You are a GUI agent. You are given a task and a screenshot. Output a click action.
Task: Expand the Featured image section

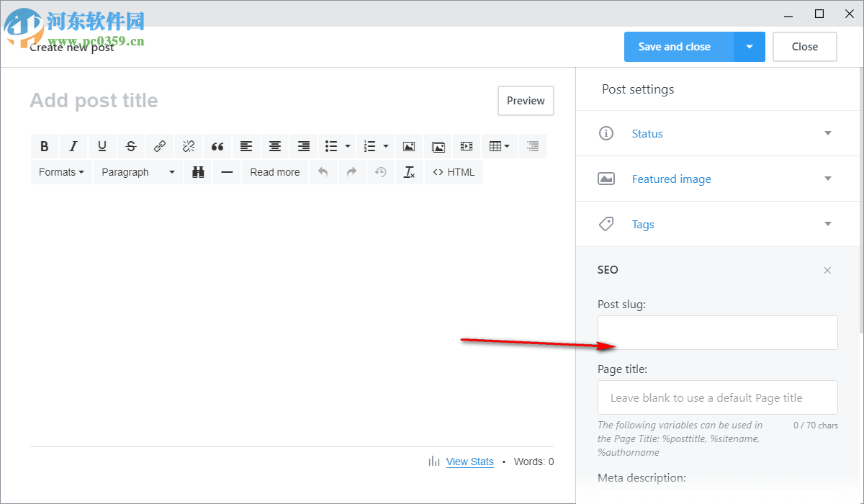(717, 179)
